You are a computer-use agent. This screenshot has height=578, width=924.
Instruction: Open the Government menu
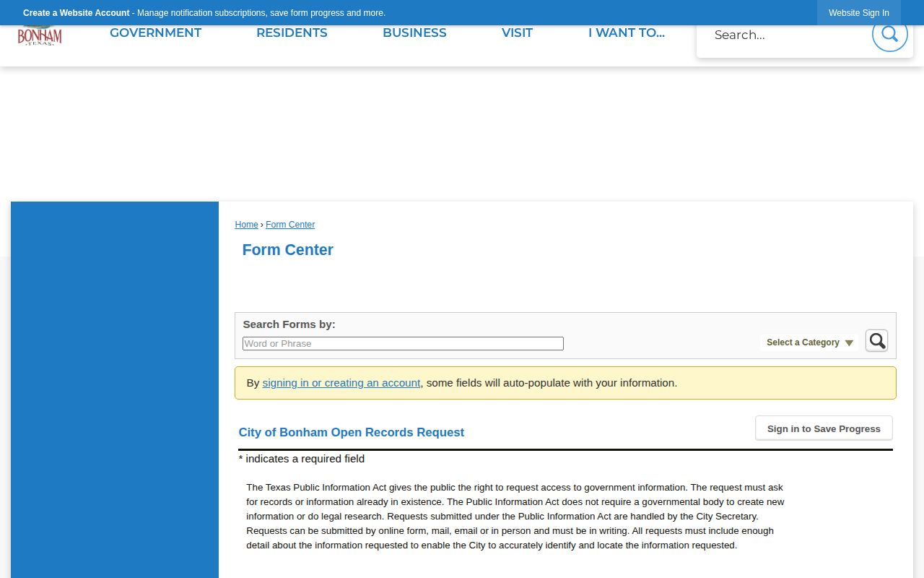(x=155, y=33)
